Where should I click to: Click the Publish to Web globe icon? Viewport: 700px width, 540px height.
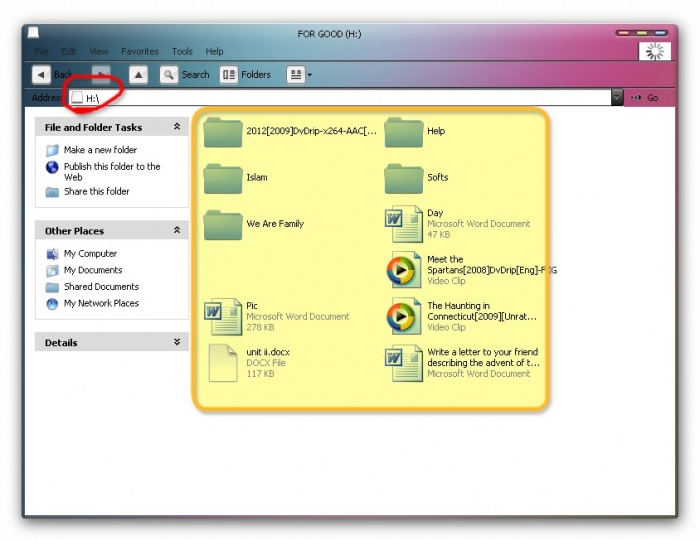coord(52,167)
